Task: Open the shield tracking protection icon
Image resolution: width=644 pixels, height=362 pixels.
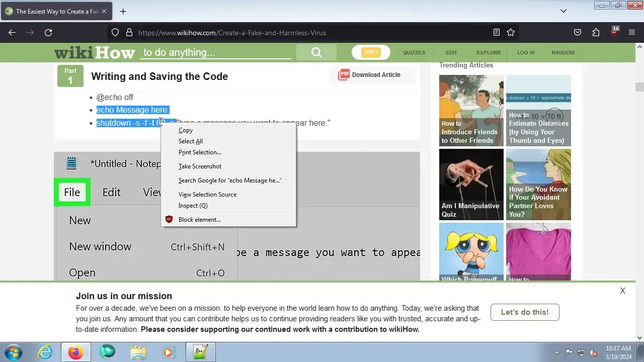Action: click(x=115, y=33)
